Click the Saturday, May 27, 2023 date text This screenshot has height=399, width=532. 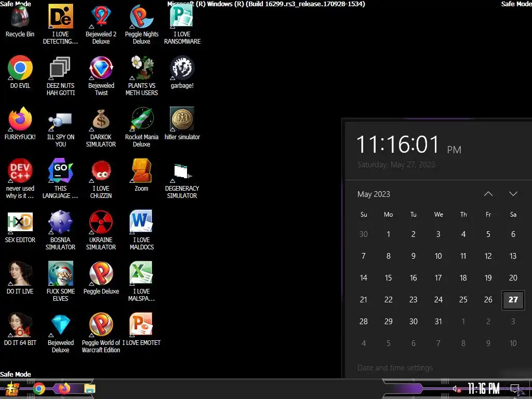click(396, 165)
